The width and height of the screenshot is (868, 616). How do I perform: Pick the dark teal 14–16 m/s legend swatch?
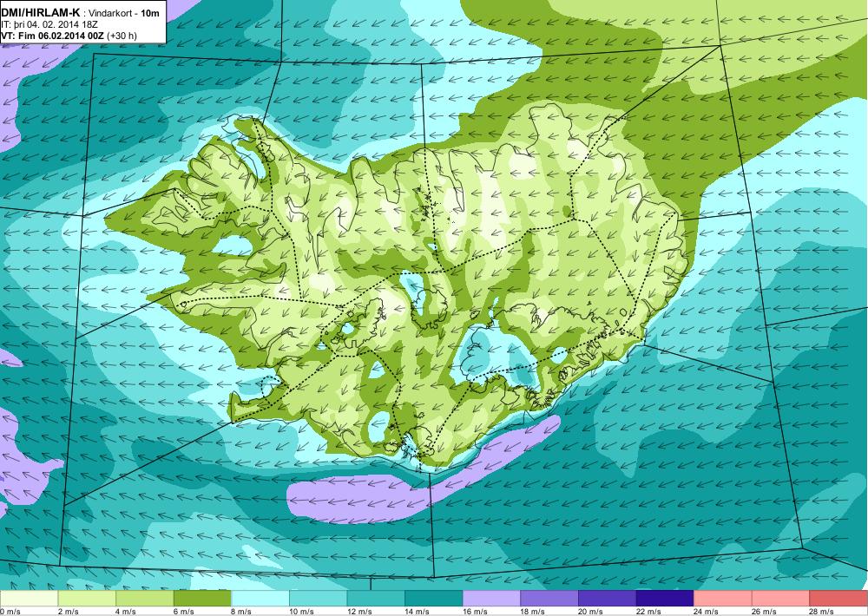(434, 599)
